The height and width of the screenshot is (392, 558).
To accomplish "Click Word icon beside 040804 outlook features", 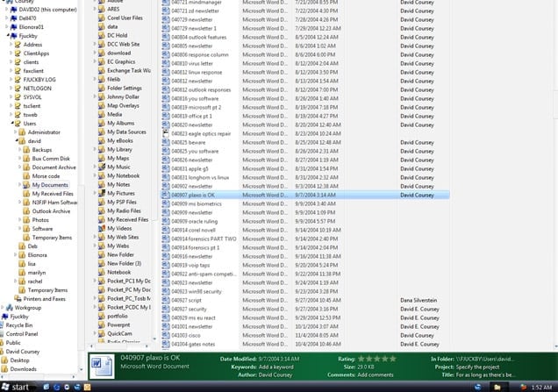I will [166, 37].
